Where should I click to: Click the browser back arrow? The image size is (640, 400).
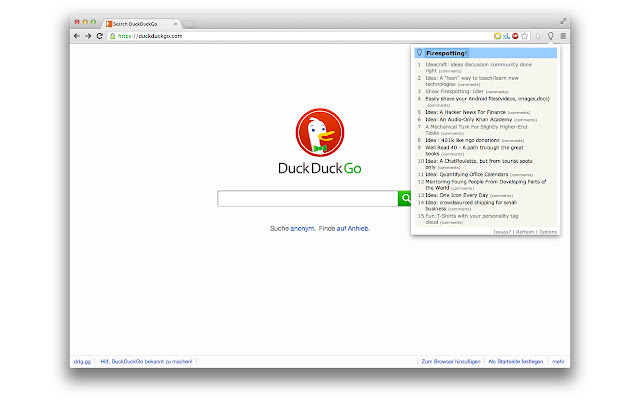[x=77, y=36]
